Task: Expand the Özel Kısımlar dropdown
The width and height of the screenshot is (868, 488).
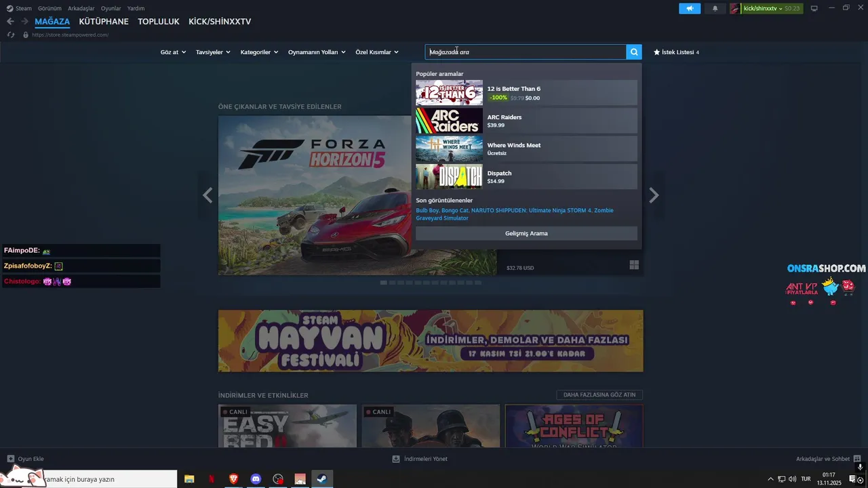Action: 377,52
